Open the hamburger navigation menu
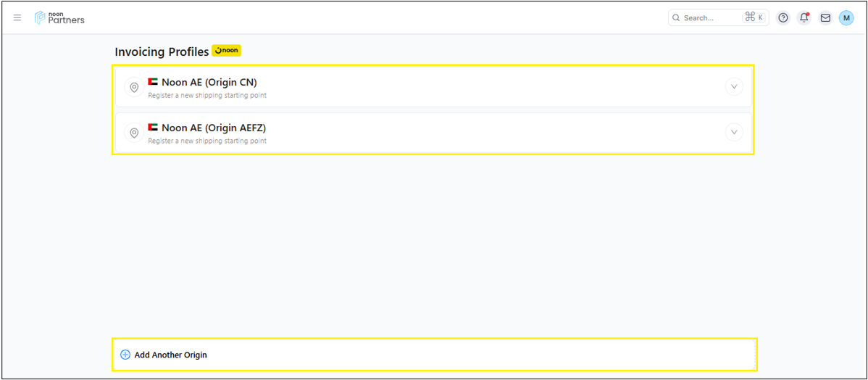Screen dimensions: 868x380 coord(17,18)
